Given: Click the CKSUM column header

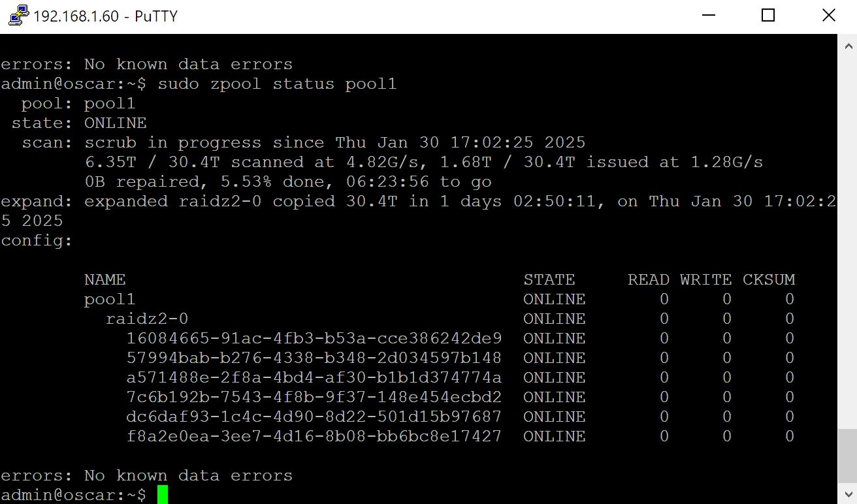Looking at the screenshot, I should point(768,279).
